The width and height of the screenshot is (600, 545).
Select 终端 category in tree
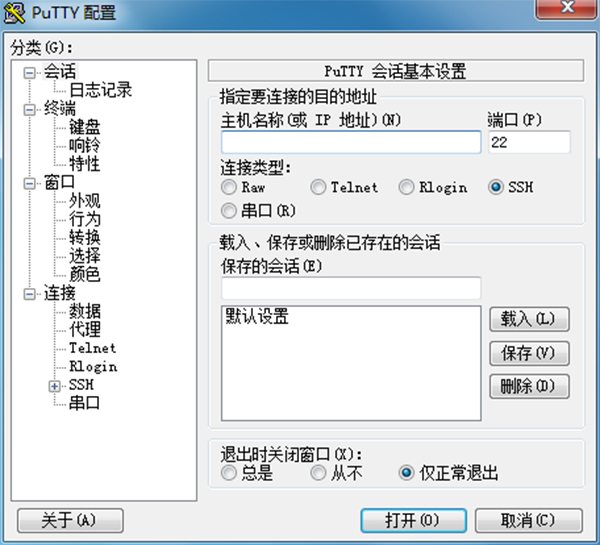click(59, 109)
